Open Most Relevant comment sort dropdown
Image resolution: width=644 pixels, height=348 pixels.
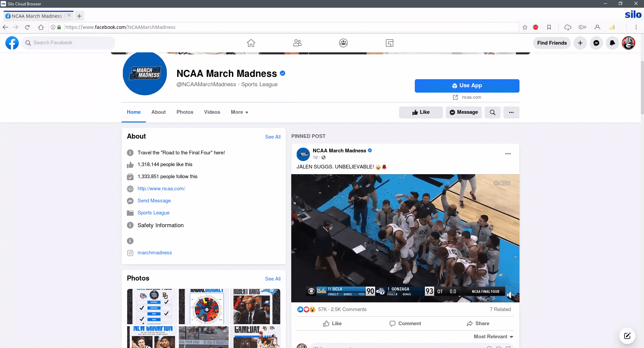(x=493, y=337)
